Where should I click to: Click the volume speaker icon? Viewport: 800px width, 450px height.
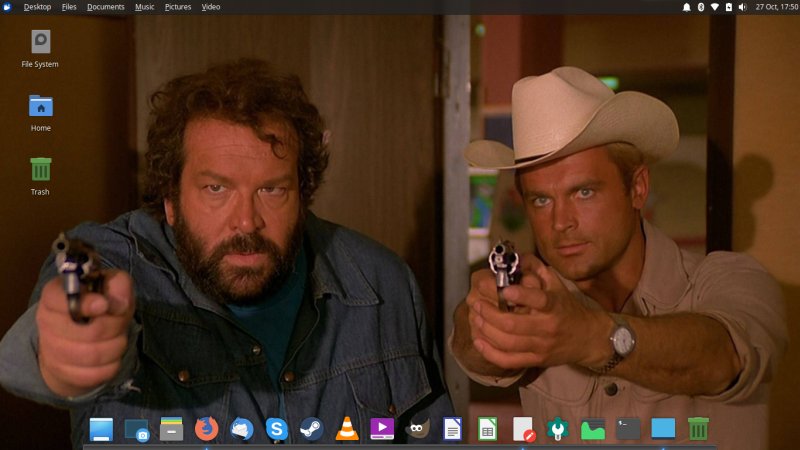pyautogui.click(x=743, y=7)
